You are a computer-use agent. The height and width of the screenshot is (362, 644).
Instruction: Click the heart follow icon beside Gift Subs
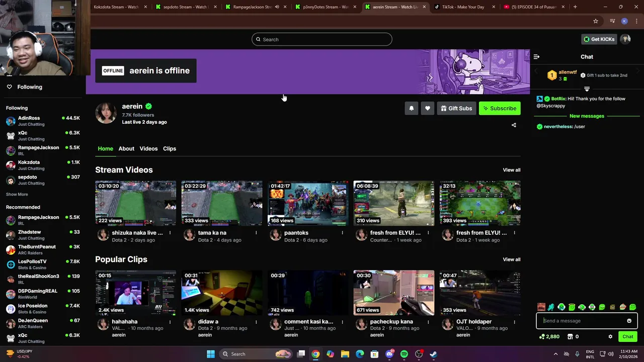tap(428, 108)
